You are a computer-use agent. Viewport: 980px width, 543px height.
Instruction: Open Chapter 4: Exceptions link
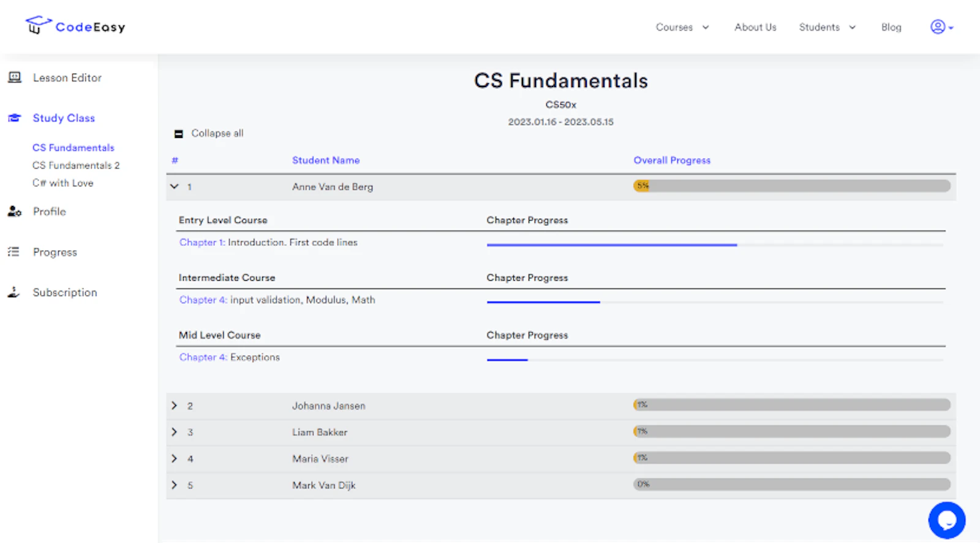[230, 357]
